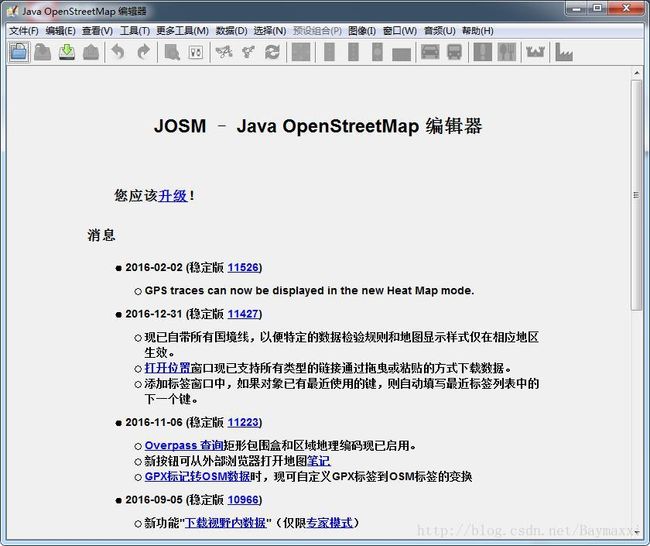Open the 图像(I) menu
This screenshot has width=650, height=546.
coord(362,31)
